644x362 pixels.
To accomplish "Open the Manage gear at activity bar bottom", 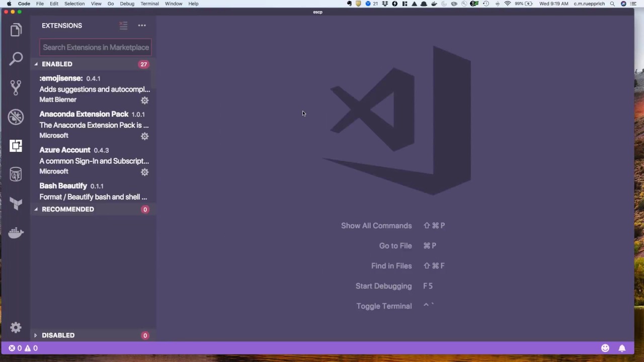I will point(16,328).
